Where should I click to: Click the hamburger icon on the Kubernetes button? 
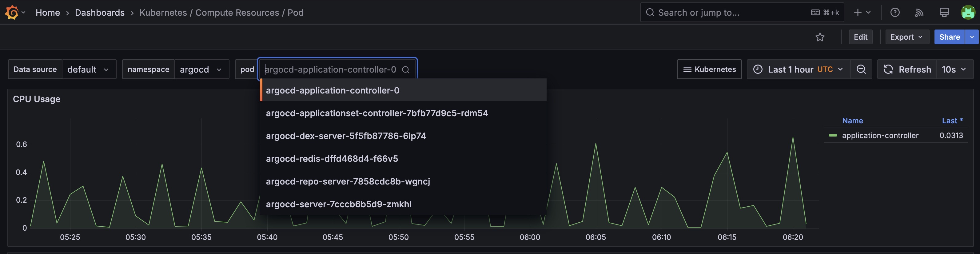[687, 69]
